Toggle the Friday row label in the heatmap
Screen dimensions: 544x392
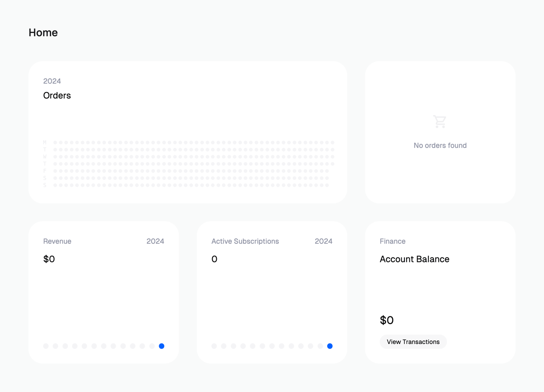(44, 171)
